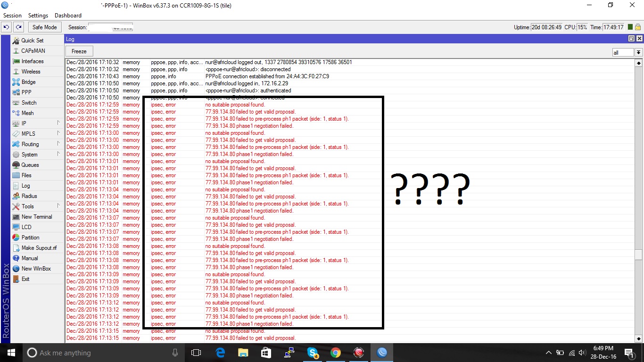Click the log scrollbar down arrow
The width and height of the screenshot is (644, 362).
[639, 338]
